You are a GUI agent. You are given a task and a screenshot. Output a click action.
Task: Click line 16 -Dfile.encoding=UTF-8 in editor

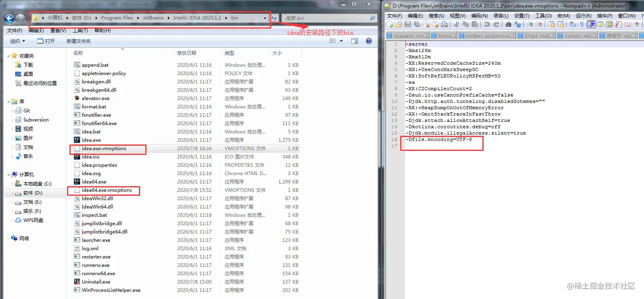click(x=439, y=139)
